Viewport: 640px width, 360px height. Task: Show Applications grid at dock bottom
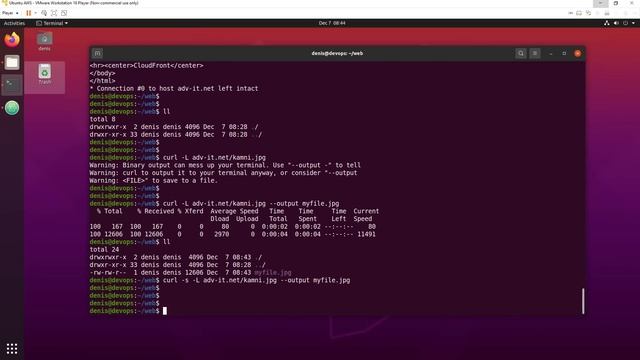pyautogui.click(x=12, y=348)
